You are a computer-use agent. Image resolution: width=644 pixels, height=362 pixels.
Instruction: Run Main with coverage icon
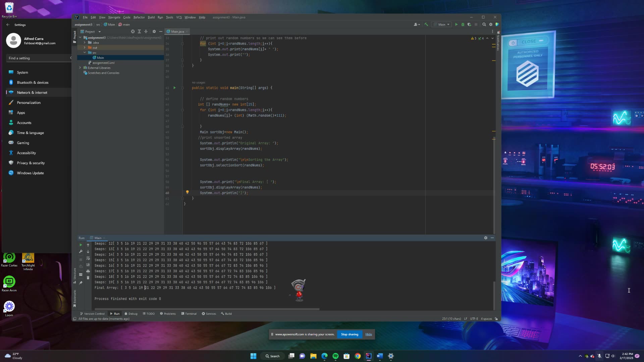[469, 24]
